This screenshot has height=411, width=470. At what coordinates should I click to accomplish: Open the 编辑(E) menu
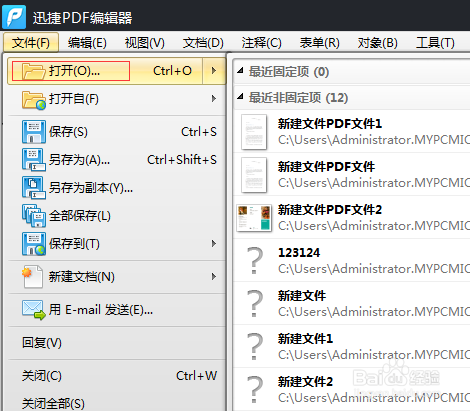point(87,43)
